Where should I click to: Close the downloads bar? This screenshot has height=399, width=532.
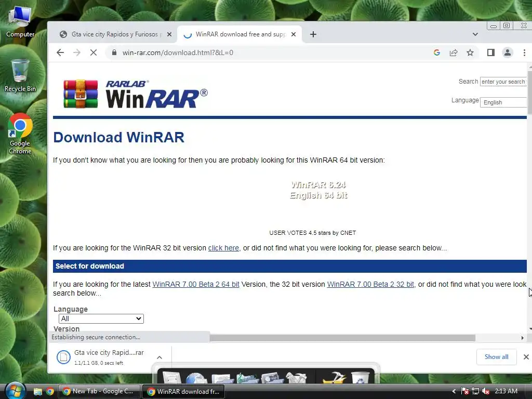pyautogui.click(x=526, y=357)
